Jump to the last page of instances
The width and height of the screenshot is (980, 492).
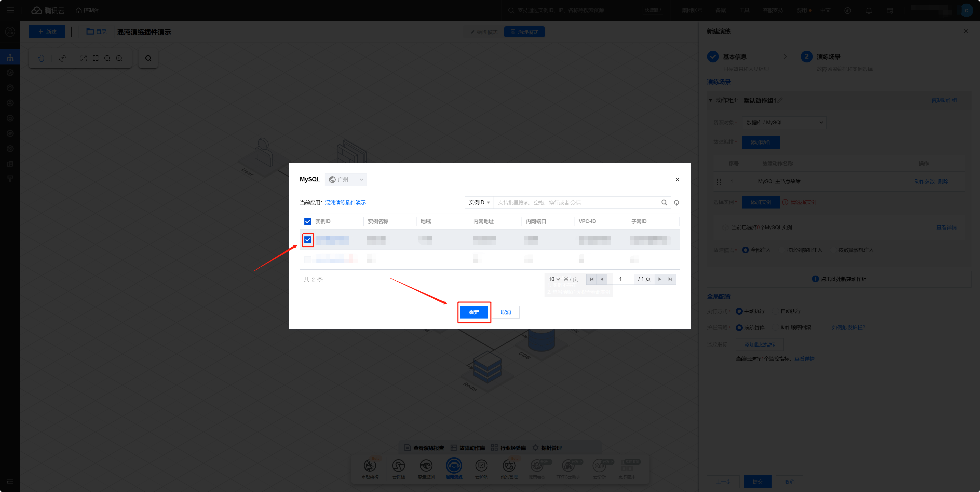(x=670, y=279)
